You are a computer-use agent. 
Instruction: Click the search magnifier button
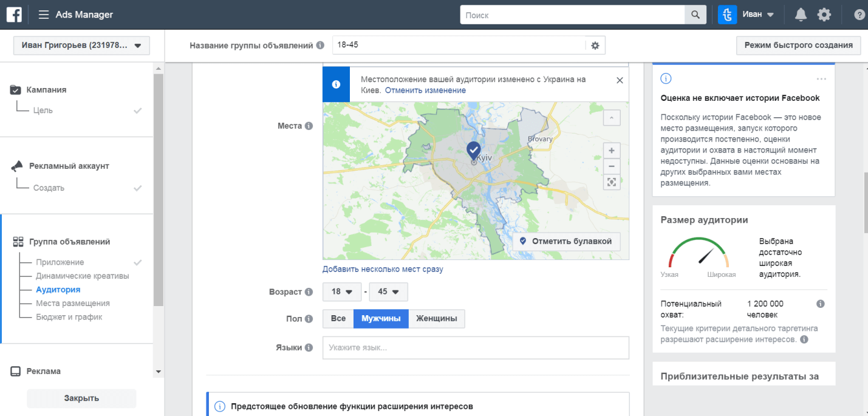[695, 15]
